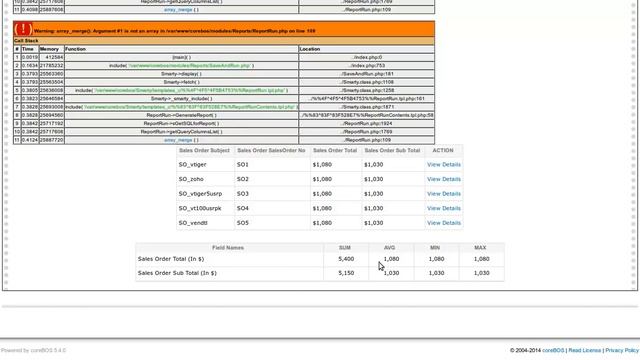640x360 pixels.
Task: Open the coreBOS link in the footer copyright
Action: tap(553, 350)
